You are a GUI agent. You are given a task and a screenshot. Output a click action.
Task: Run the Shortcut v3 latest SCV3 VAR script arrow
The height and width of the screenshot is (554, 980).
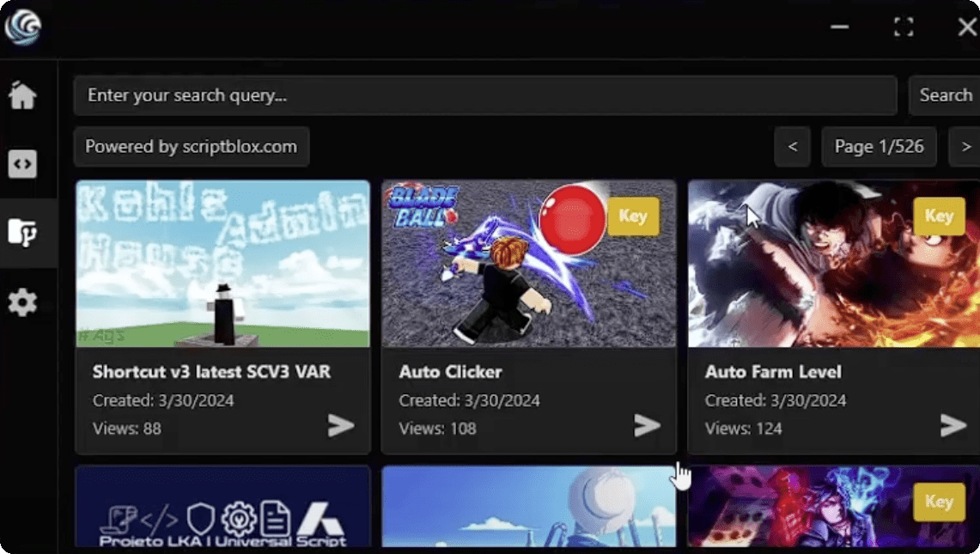341,425
